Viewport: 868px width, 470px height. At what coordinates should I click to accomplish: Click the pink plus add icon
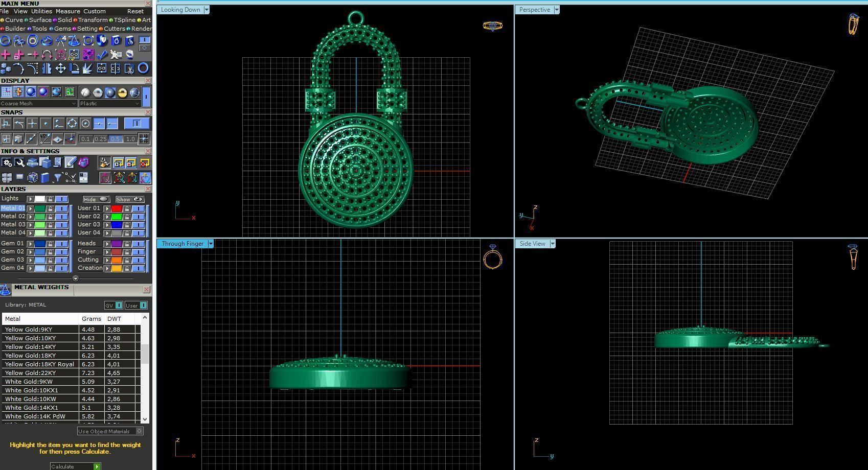[x=6, y=54]
